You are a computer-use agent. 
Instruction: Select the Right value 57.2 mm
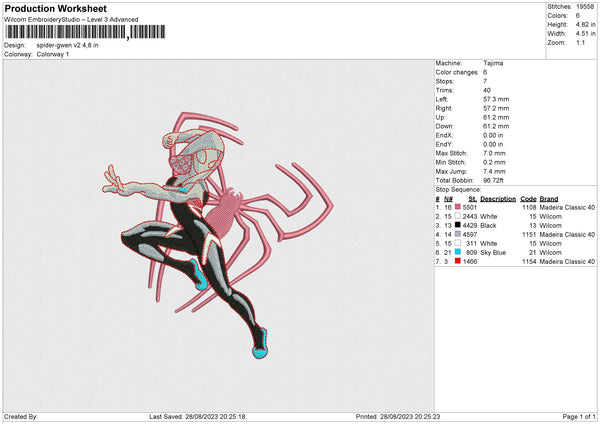496,108
